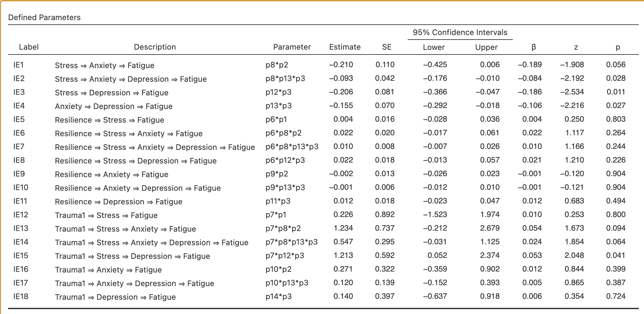The width and height of the screenshot is (644, 314).
Task: Click the p column header
Action: point(618,47)
